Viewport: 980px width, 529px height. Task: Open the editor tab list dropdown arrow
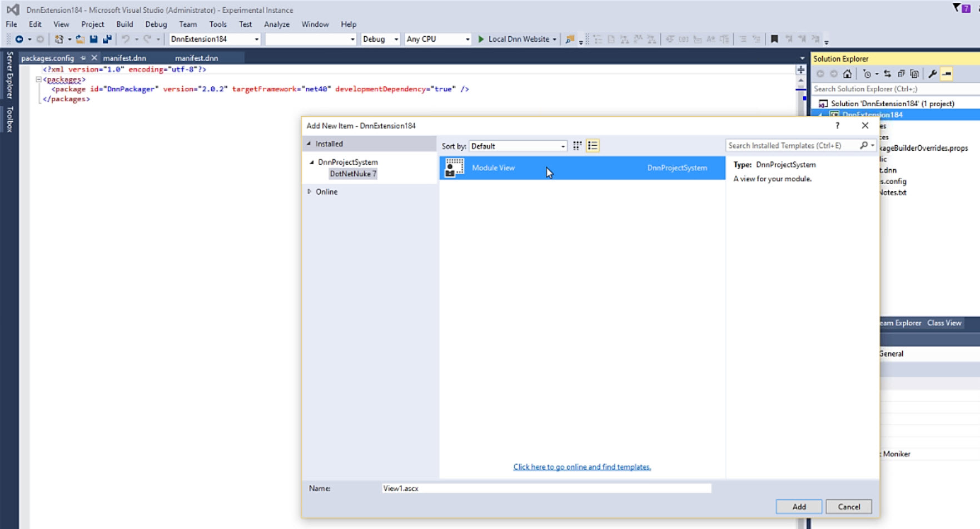coord(802,58)
